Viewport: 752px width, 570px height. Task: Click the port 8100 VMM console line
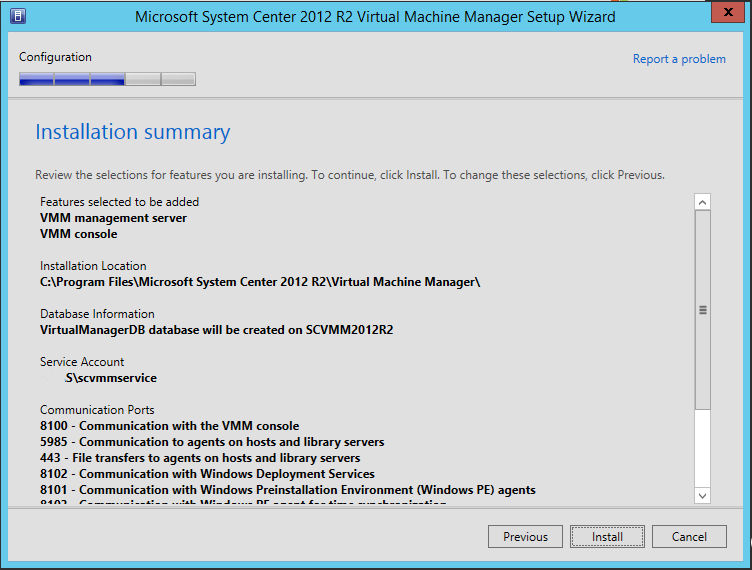click(x=169, y=426)
